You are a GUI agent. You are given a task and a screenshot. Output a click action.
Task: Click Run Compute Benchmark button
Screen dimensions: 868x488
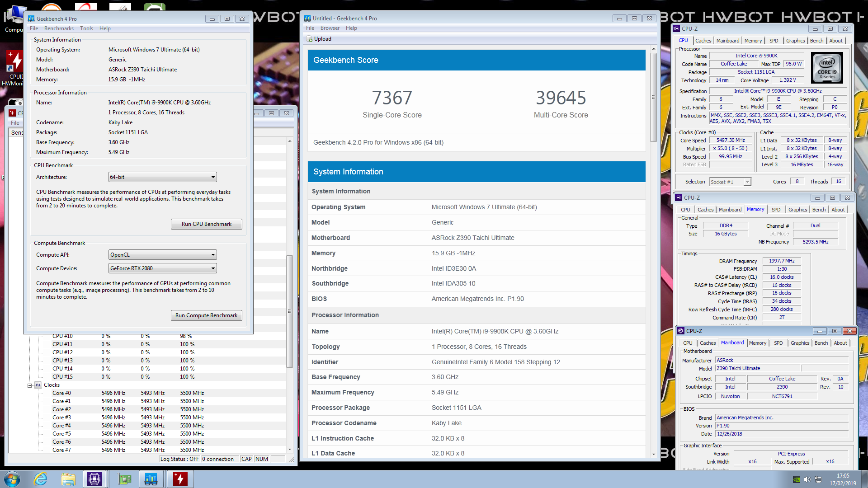tap(207, 315)
